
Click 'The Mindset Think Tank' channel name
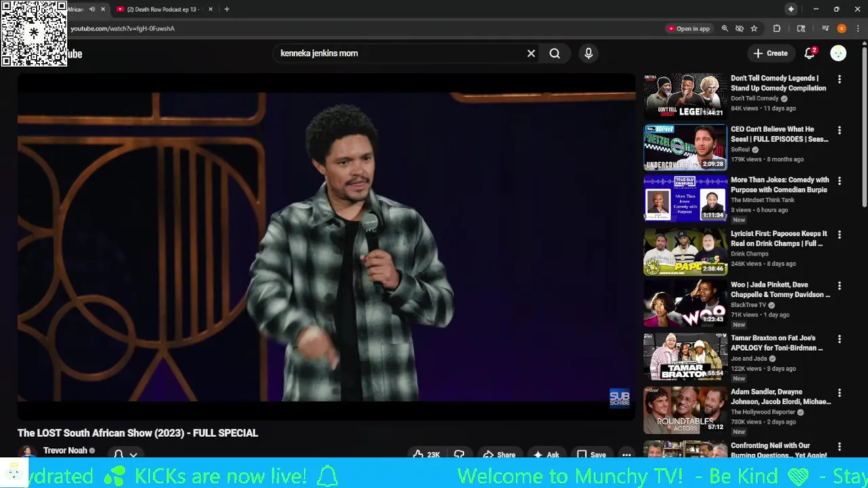762,200
